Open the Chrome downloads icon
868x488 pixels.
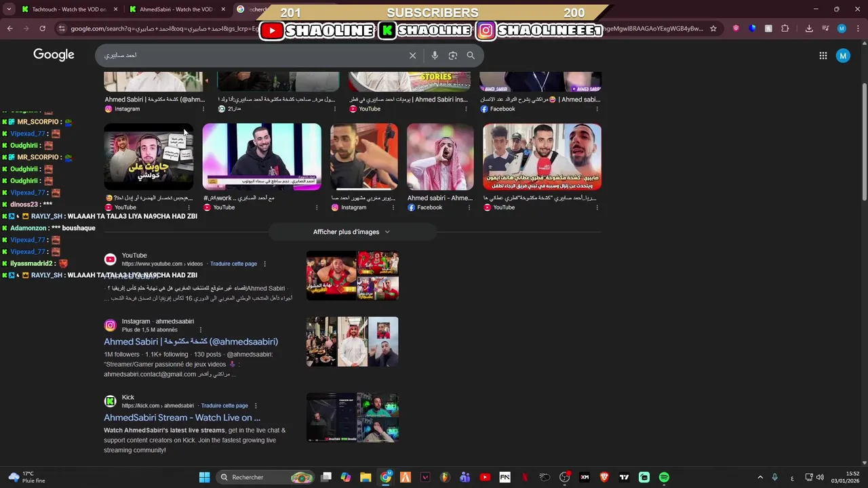(x=809, y=28)
